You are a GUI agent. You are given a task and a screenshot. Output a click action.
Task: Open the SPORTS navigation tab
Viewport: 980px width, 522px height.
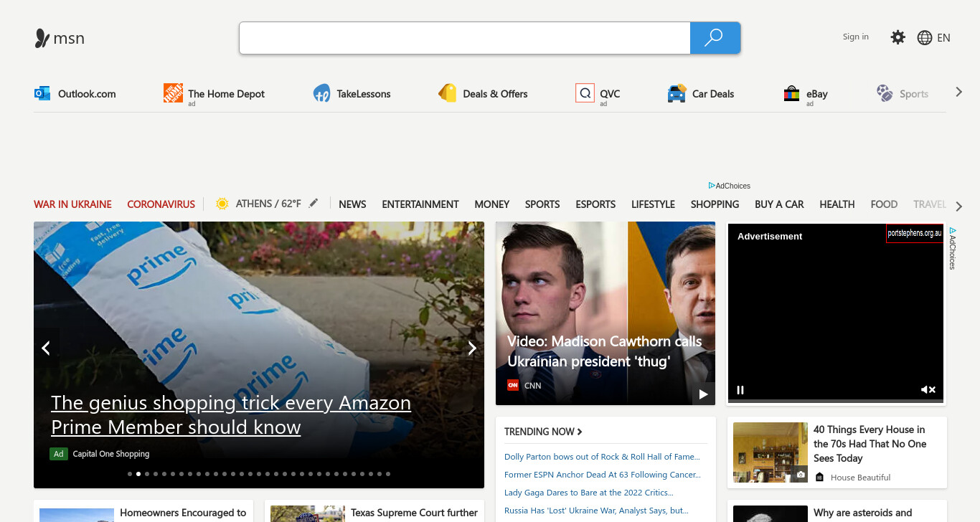click(542, 204)
